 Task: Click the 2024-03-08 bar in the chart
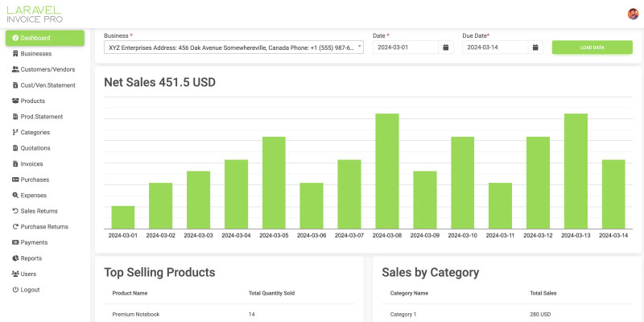(x=387, y=171)
